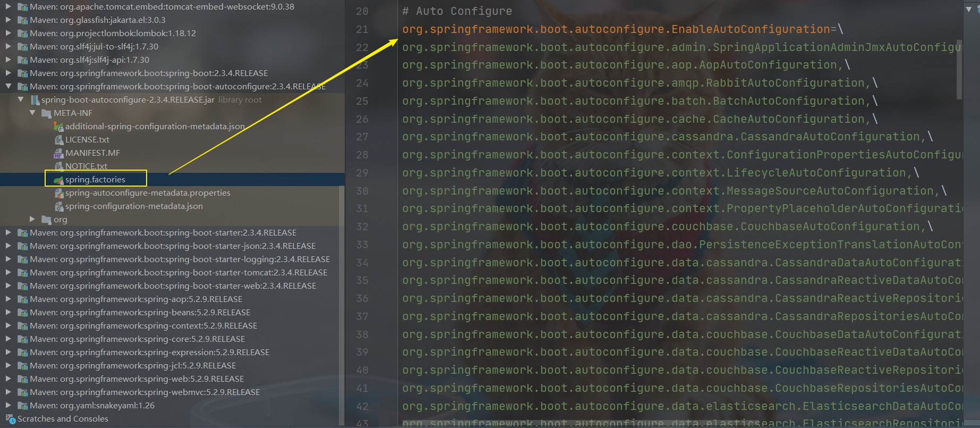Select MANIFEST.MF in the project tree
The image size is (980, 428).
tap(92, 153)
